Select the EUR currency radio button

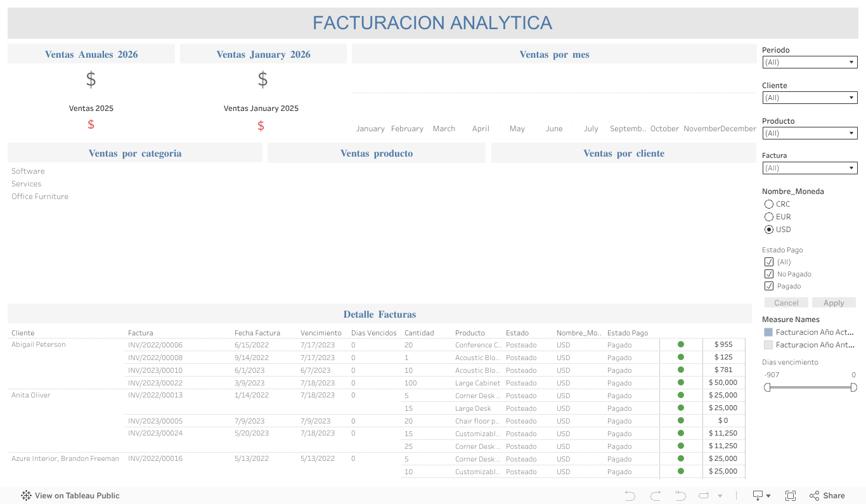coord(769,217)
